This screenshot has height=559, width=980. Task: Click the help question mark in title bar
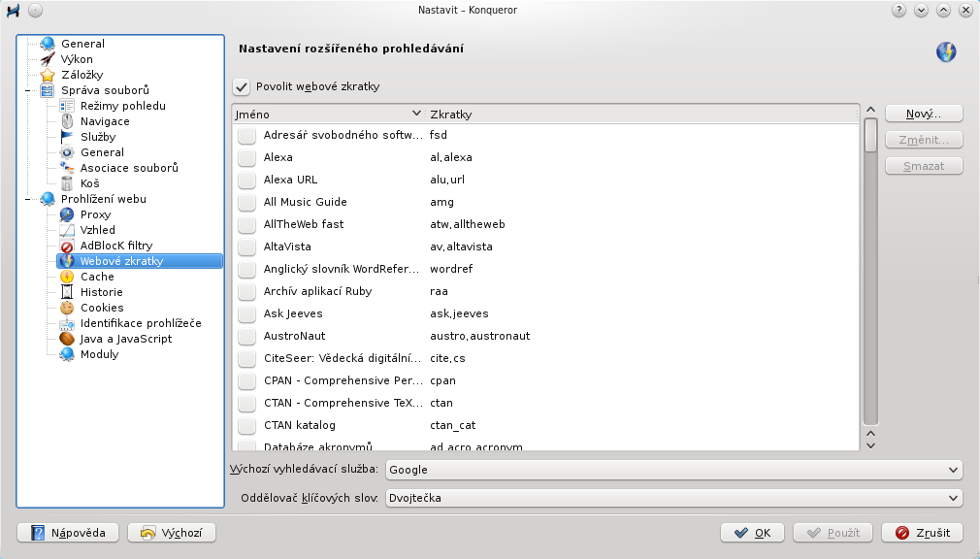pyautogui.click(x=898, y=10)
